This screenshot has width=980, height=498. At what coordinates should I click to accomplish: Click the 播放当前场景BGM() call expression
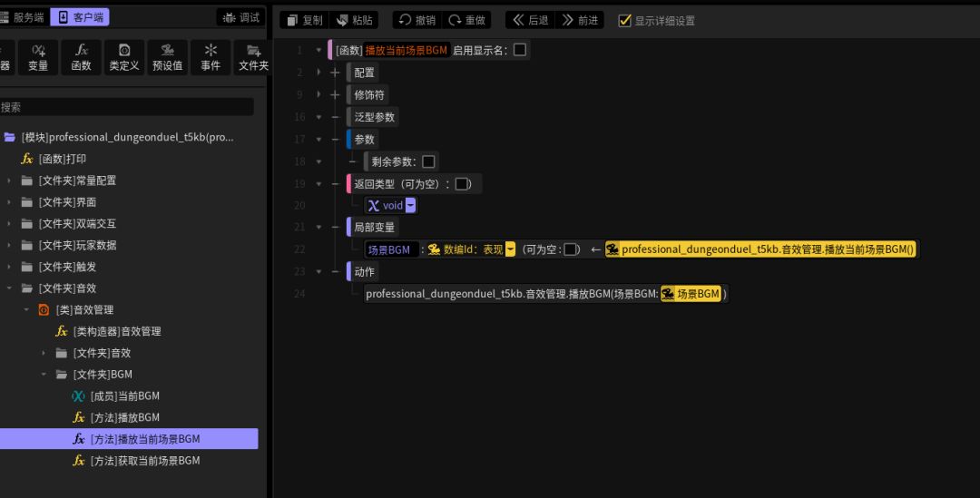(x=760, y=249)
